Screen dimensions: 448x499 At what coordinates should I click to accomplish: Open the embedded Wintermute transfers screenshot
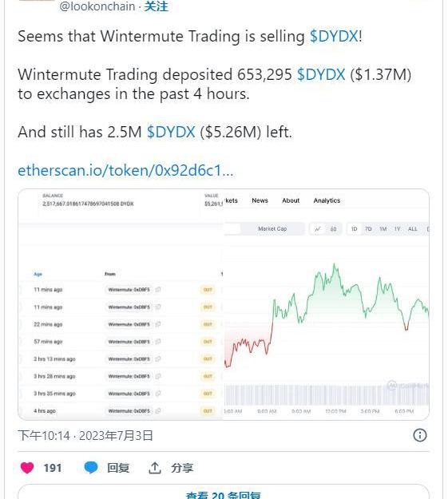click(224, 304)
